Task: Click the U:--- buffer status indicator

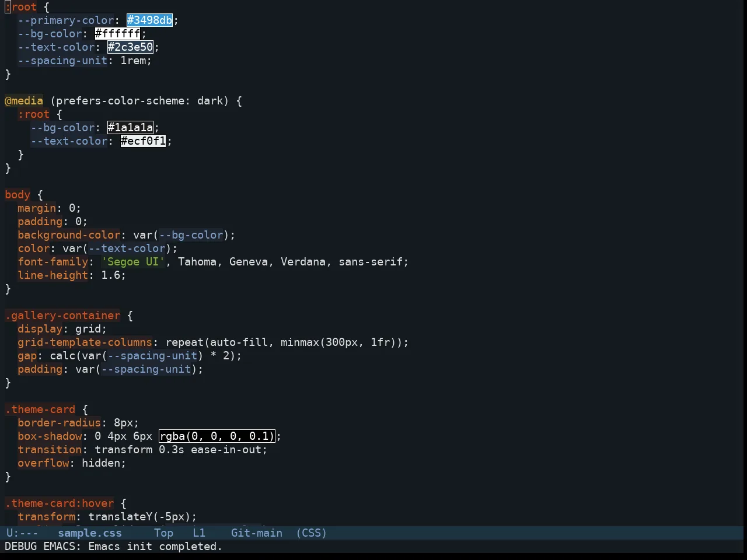Action: [x=22, y=533]
